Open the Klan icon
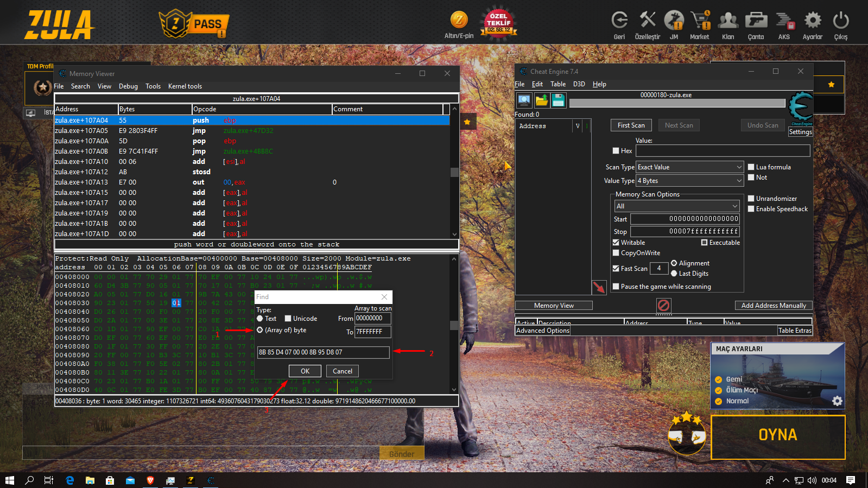 coord(728,21)
